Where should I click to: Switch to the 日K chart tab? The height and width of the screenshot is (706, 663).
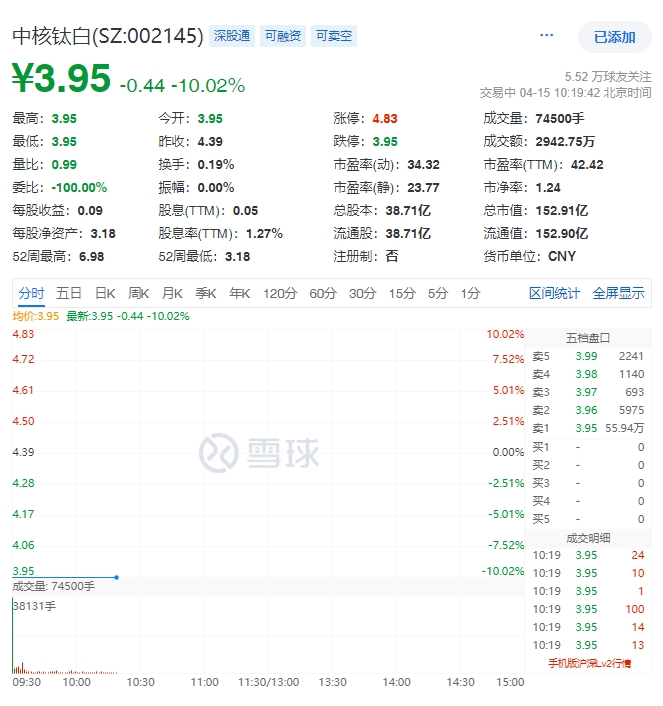[105, 294]
